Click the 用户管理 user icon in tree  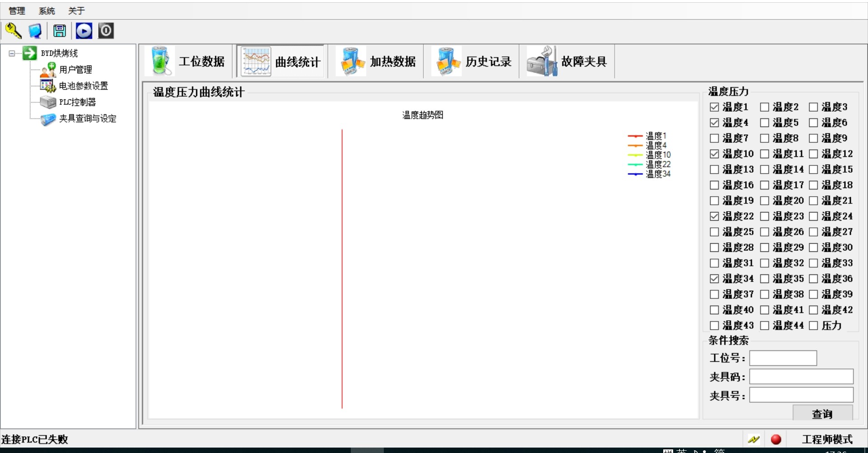(48, 69)
